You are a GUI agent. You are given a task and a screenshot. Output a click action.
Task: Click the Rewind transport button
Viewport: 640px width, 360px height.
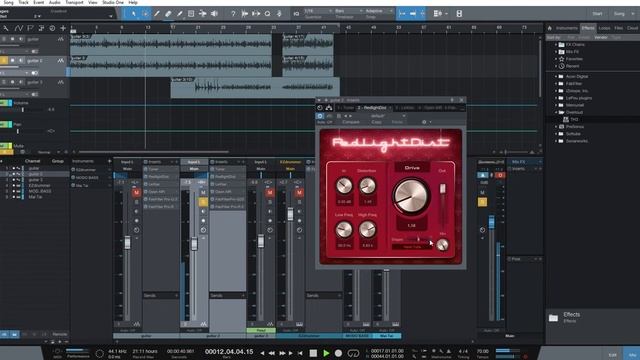coord(271,353)
